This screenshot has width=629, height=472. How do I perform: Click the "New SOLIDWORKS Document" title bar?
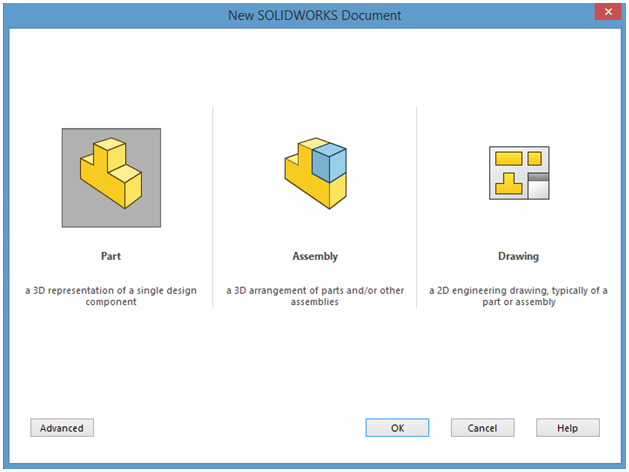(314, 14)
